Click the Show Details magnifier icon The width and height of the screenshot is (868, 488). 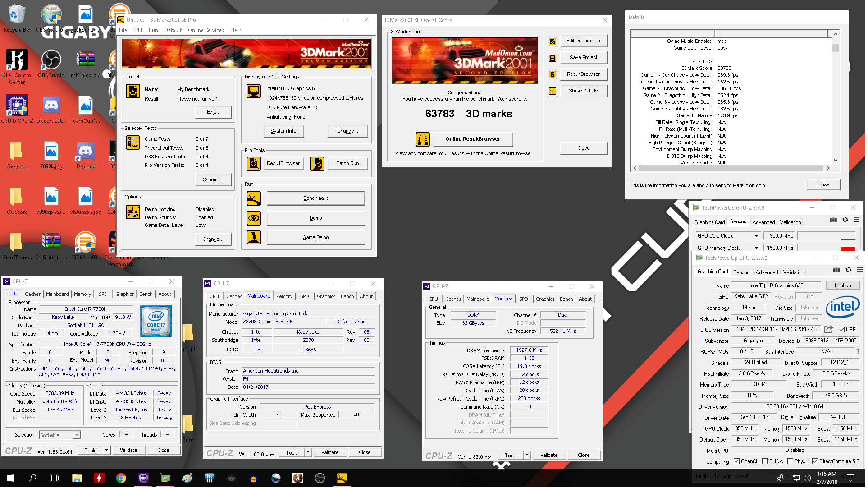click(x=553, y=92)
